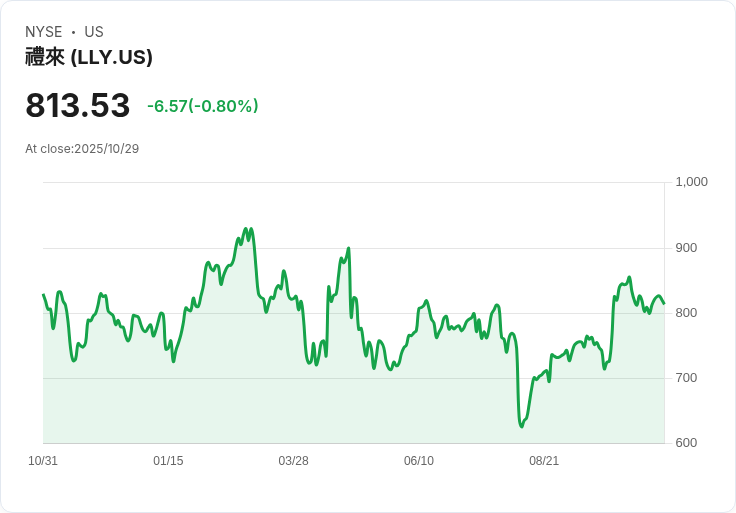Select the 03/28 date on x-axis
The image size is (736, 513).
pyautogui.click(x=293, y=461)
